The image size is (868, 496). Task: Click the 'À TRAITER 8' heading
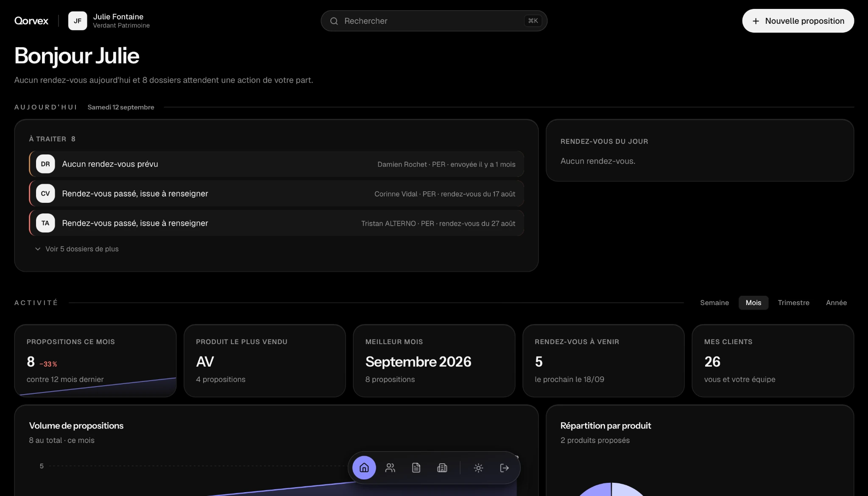click(52, 139)
